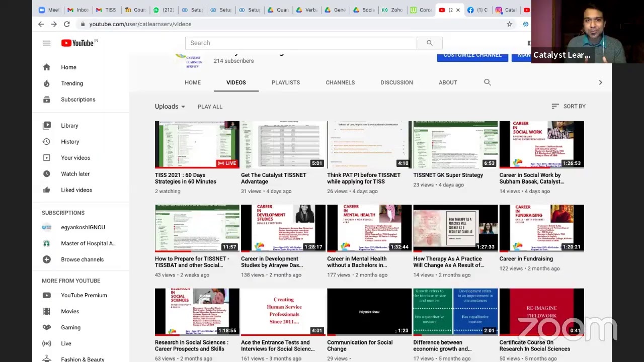This screenshot has width=644, height=362.
Task: Search within channel magnifier icon
Action: click(487, 82)
